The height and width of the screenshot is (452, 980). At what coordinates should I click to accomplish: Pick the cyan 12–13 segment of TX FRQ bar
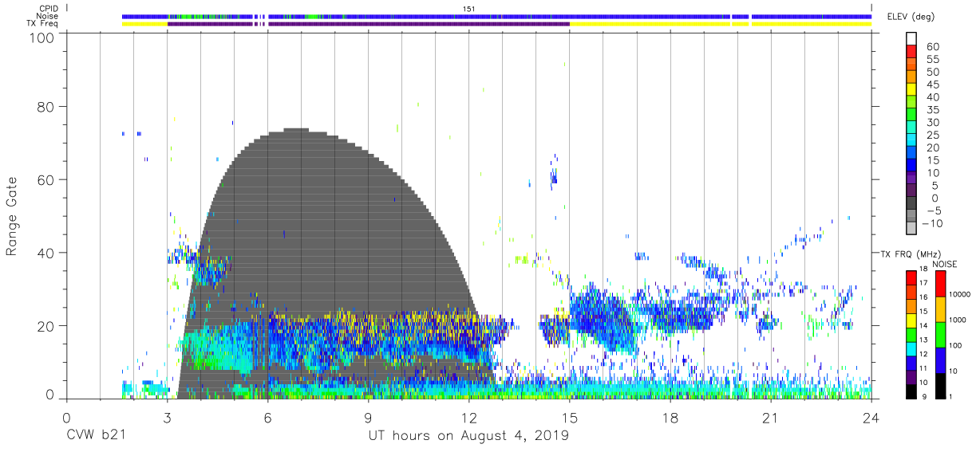(911, 348)
